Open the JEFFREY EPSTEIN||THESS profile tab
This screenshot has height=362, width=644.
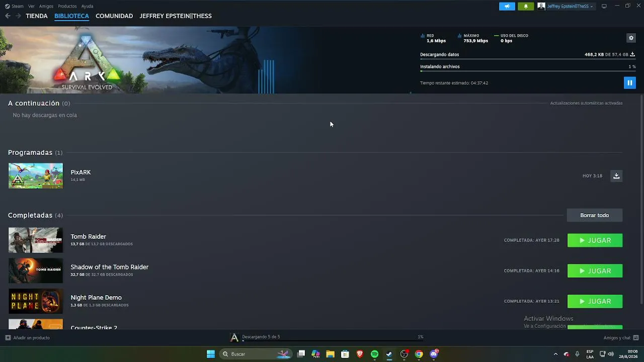[176, 16]
